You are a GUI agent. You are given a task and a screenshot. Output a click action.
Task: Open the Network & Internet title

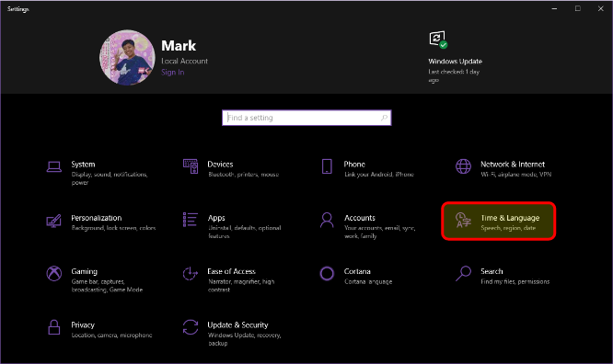pos(513,165)
